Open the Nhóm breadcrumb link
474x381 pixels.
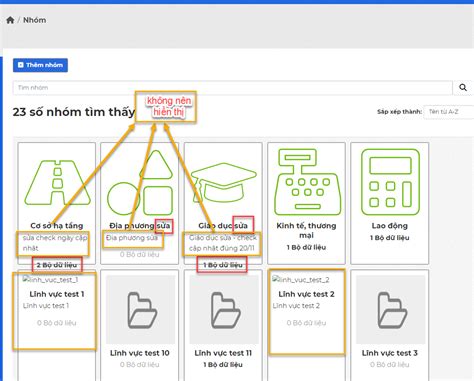[x=34, y=20]
